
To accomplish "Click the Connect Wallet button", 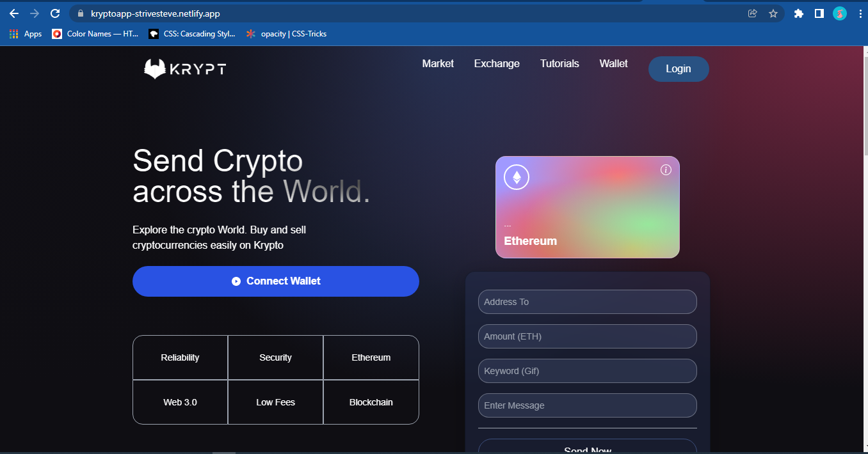I will pyautogui.click(x=276, y=281).
